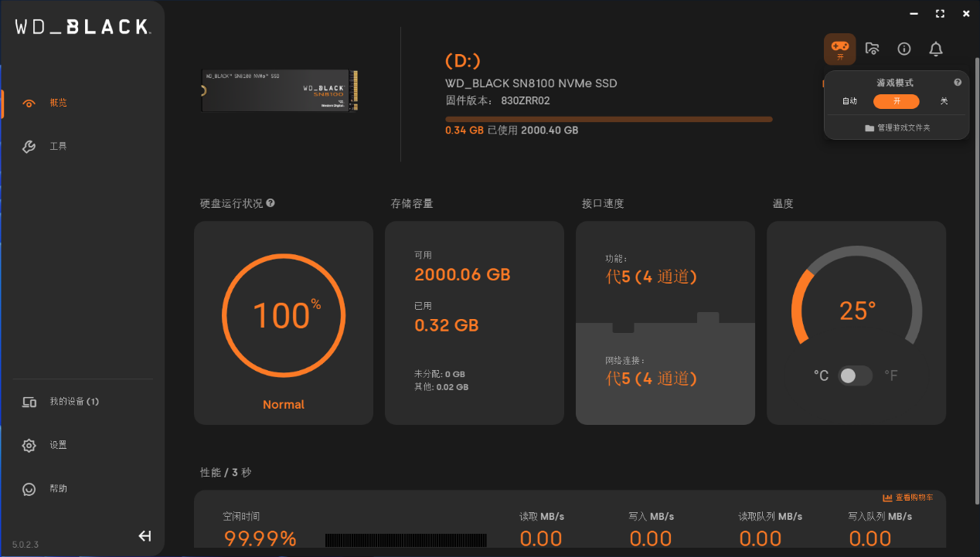This screenshot has height=557, width=980.
Task: Click the help icon next to 硬盘运行状况
Action: click(x=271, y=203)
